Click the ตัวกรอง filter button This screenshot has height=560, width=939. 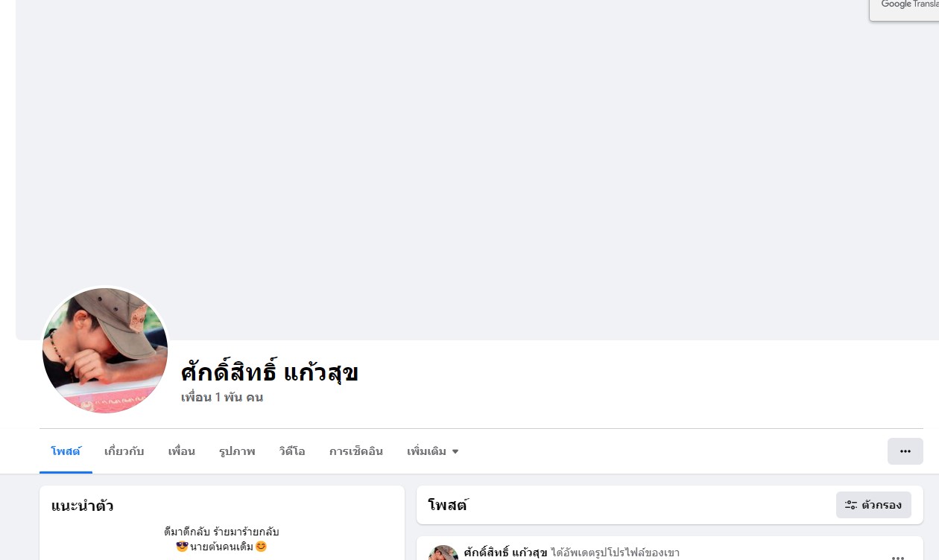click(x=873, y=505)
